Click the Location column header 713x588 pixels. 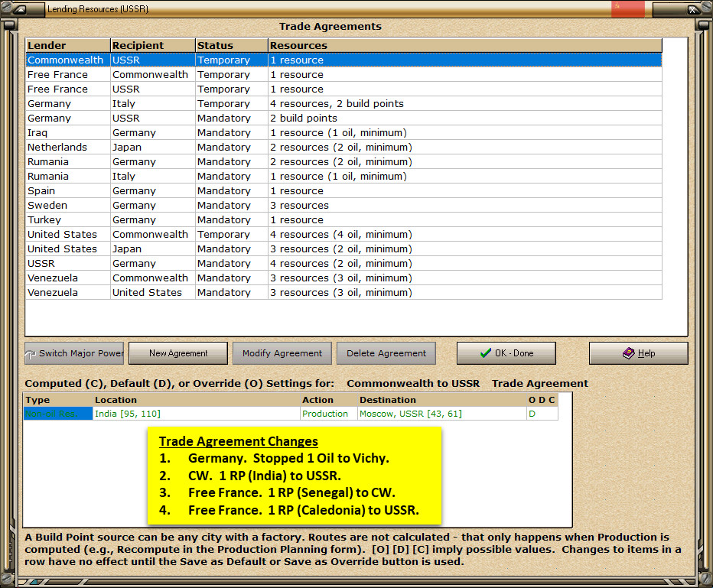[197, 400]
